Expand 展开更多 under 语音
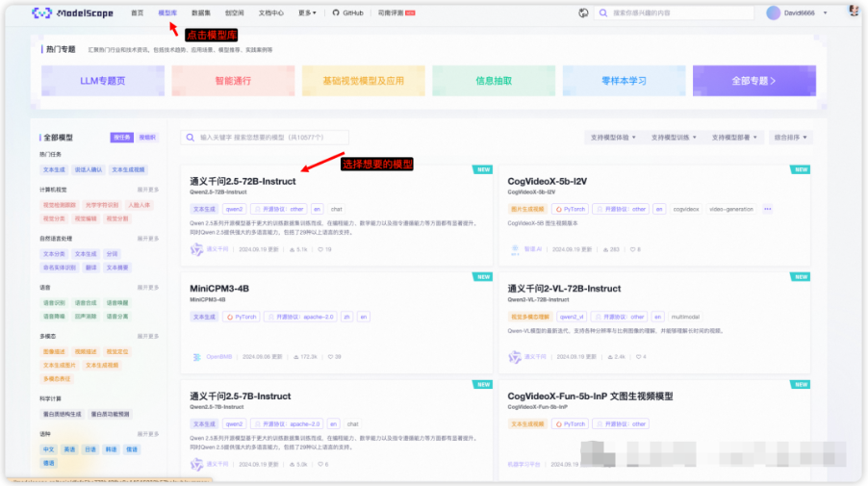 [x=148, y=288]
